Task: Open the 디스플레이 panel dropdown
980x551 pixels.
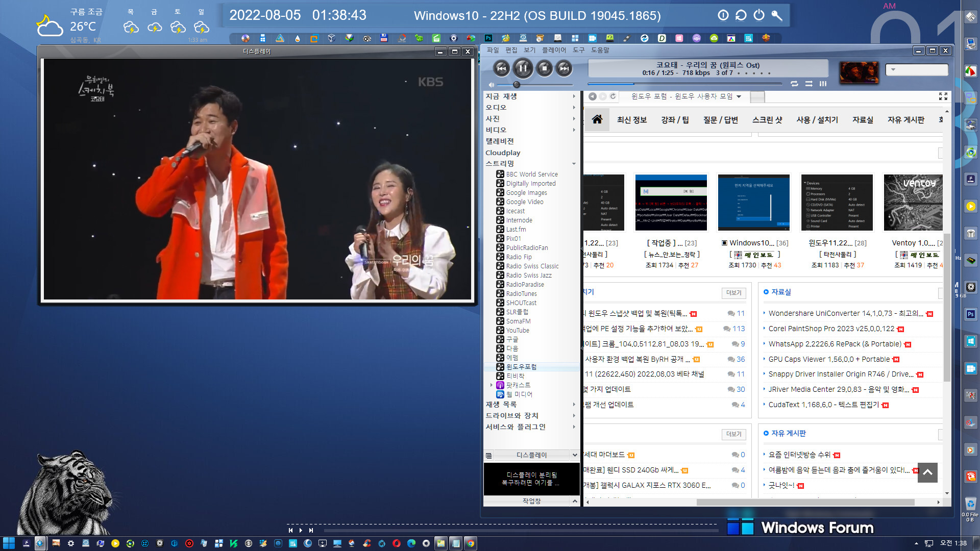Action: point(575,455)
